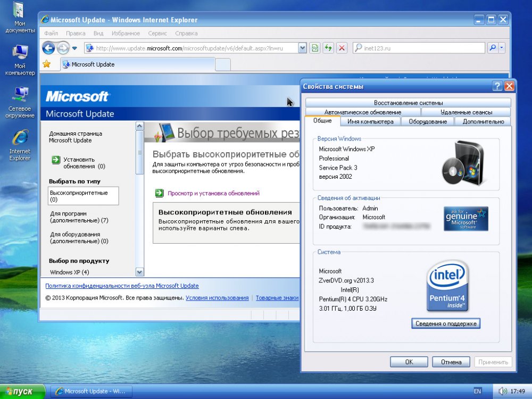Switch to Автоматическое обновление tab
The image size is (532, 399).
363,112
